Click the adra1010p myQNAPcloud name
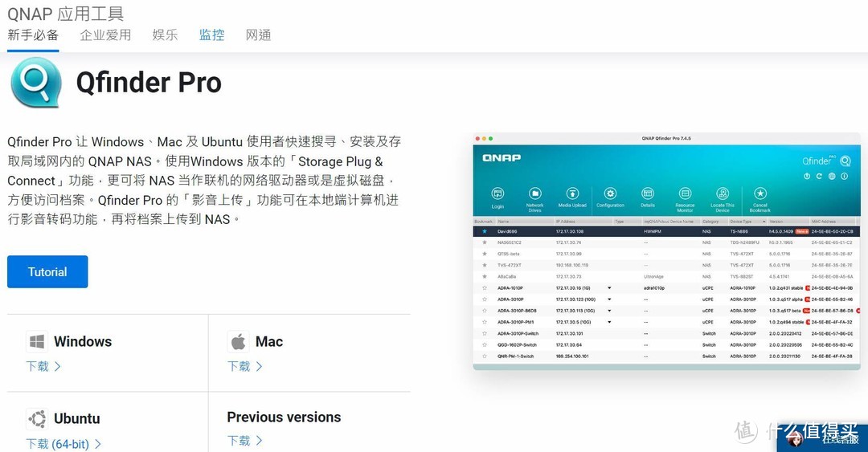This screenshot has height=452, width=868. (654, 287)
